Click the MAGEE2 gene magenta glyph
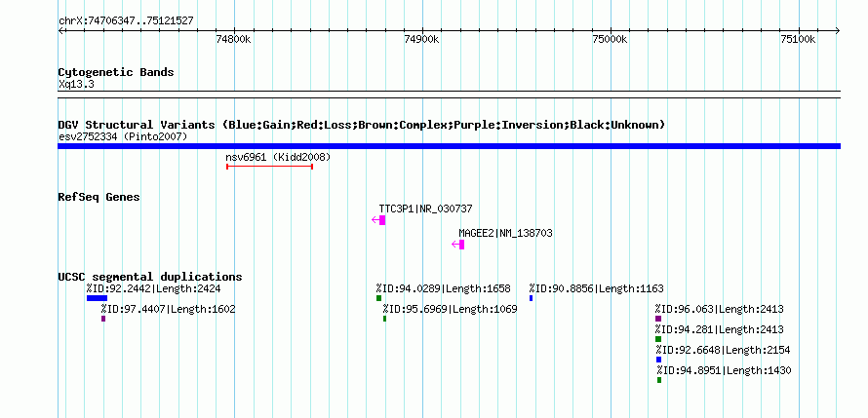 pos(458,245)
